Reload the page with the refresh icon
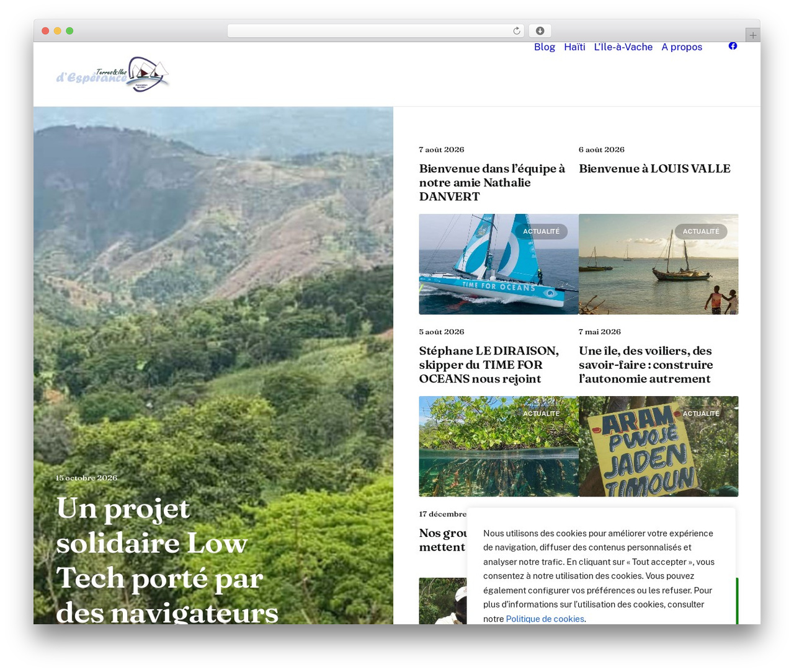Screen dimensions: 794x672 click(517, 31)
